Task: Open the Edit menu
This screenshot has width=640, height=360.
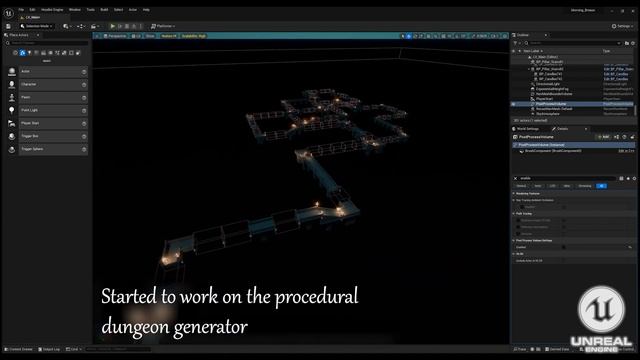Action: coord(32,10)
